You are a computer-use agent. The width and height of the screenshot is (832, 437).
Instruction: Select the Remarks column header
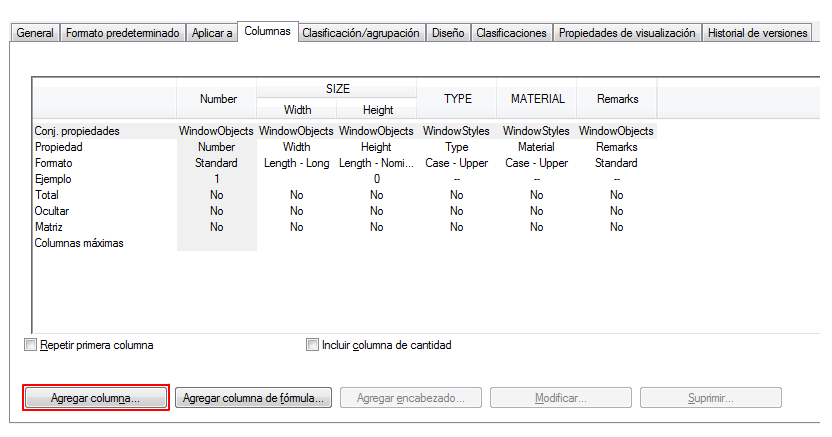point(616,99)
